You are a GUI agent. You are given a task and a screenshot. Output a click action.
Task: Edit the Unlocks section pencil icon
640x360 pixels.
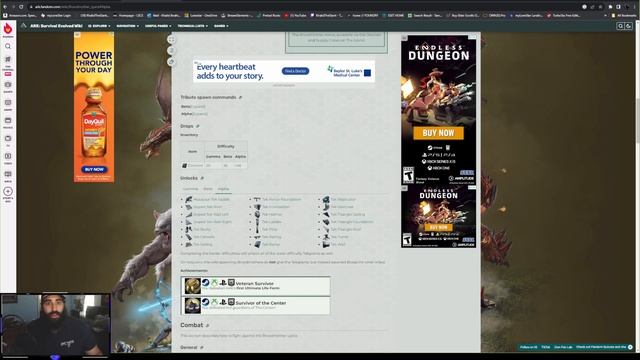point(202,178)
